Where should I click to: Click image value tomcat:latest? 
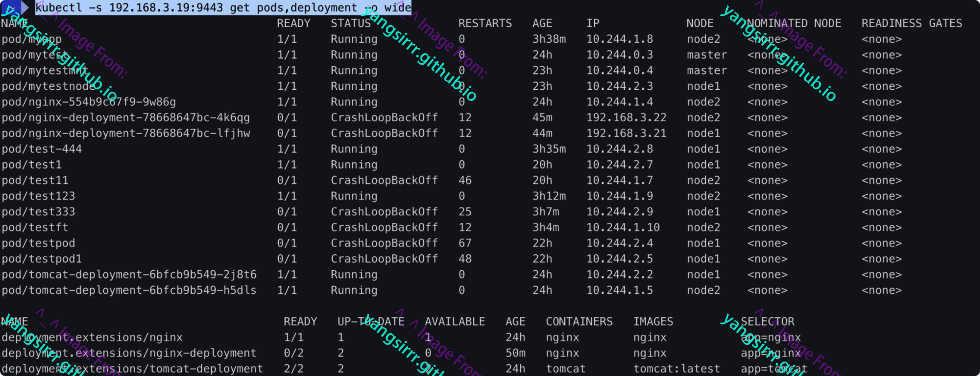pos(676,368)
